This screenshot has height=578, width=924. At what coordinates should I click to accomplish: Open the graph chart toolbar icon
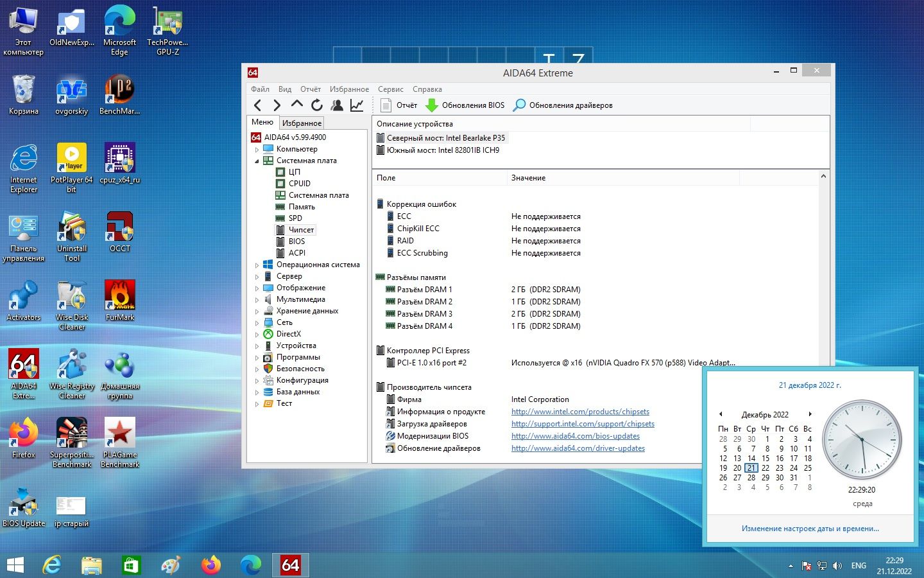(x=357, y=105)
